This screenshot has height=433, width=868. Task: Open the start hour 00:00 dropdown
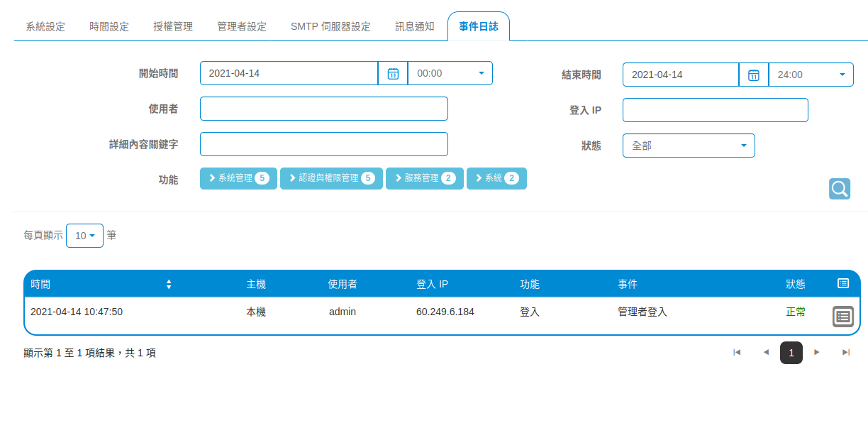point(450,74)
